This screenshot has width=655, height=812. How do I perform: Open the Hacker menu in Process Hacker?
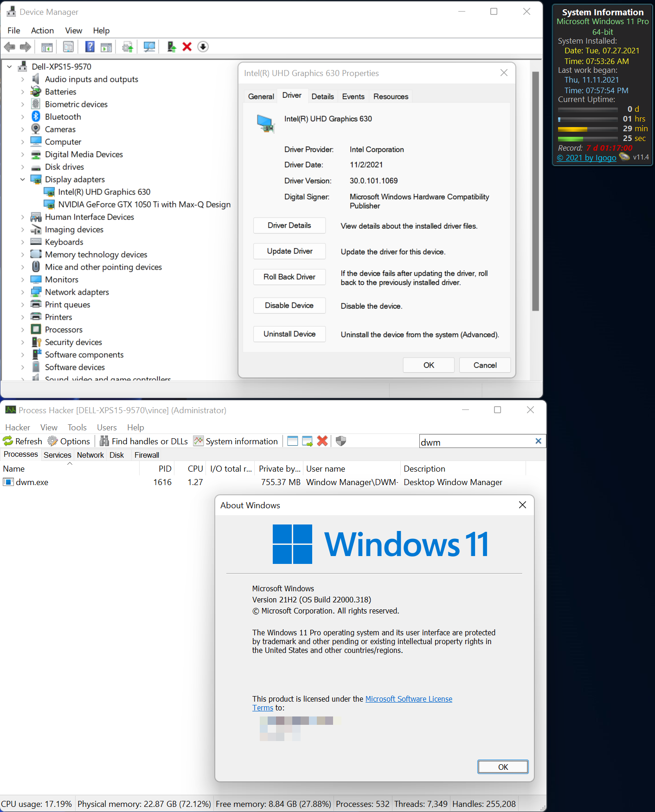pyautogui.click(x=18, y=428)
